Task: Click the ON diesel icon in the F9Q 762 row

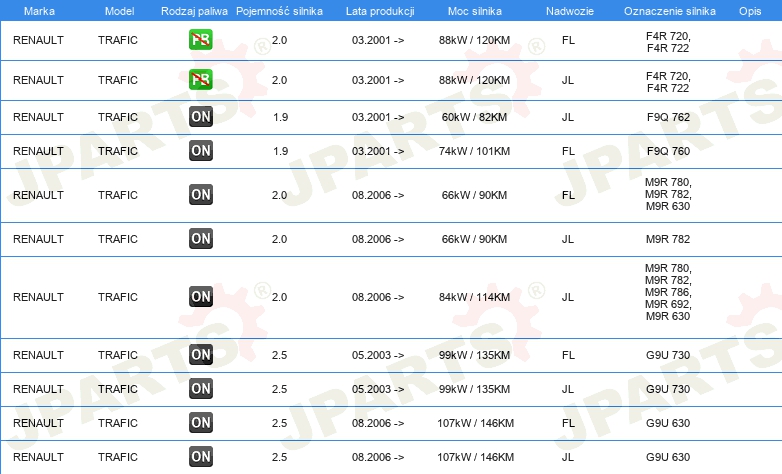Action: 201,117
